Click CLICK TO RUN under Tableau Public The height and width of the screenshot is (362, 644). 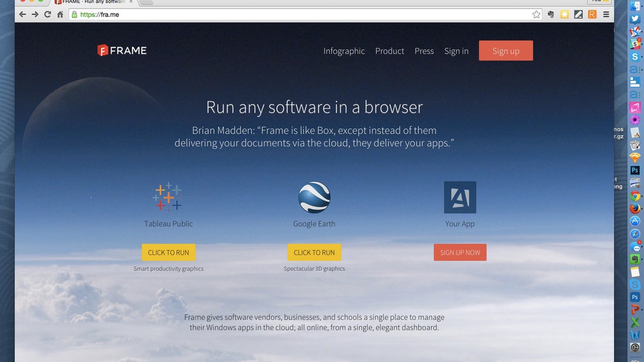click(x=169, y=252)
